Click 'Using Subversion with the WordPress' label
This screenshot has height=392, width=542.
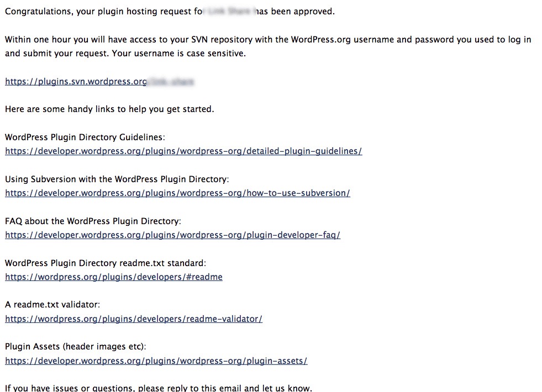point(117,179)
